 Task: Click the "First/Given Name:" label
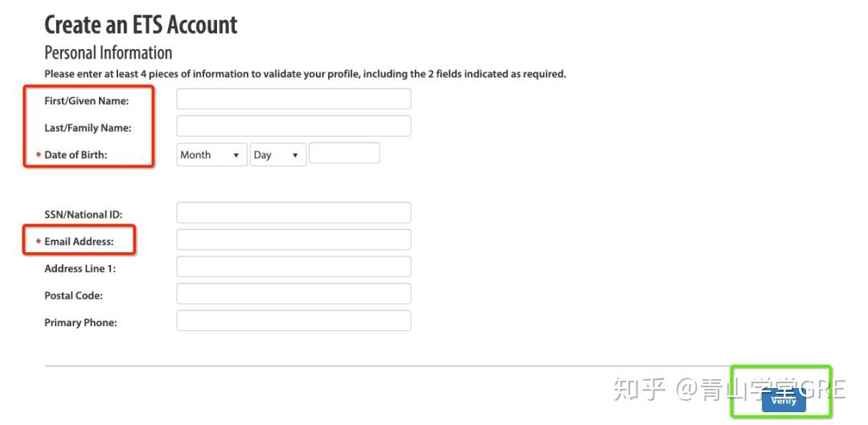(86, 100)
